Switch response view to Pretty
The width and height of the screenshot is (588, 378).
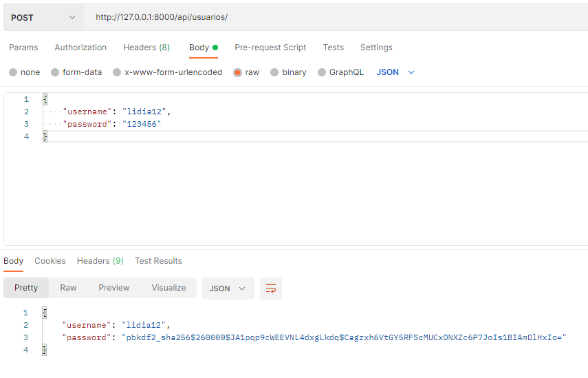tap(26, 288)
